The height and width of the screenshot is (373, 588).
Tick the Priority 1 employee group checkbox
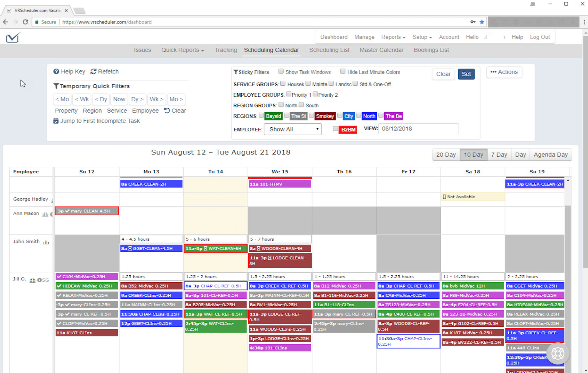pos(289,94)
